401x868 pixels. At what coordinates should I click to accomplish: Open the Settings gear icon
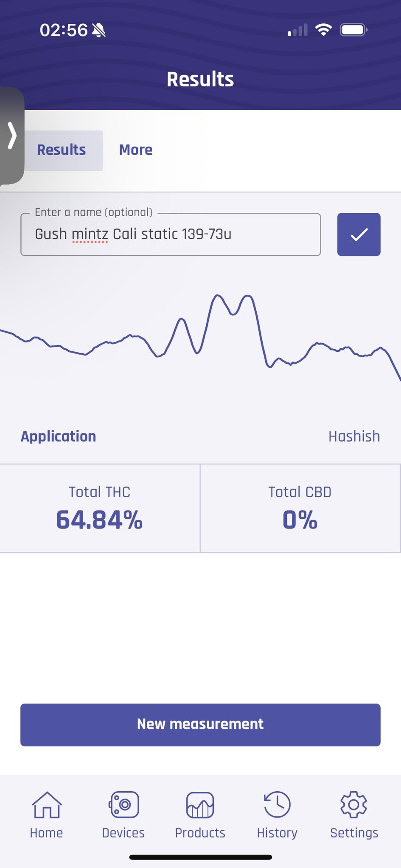tap(354, 805)
